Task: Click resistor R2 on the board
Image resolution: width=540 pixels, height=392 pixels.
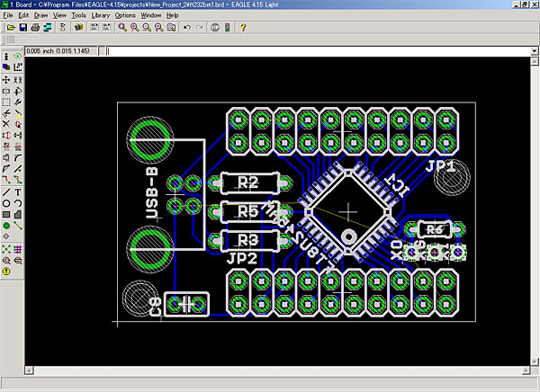Action: coord(247,183)
